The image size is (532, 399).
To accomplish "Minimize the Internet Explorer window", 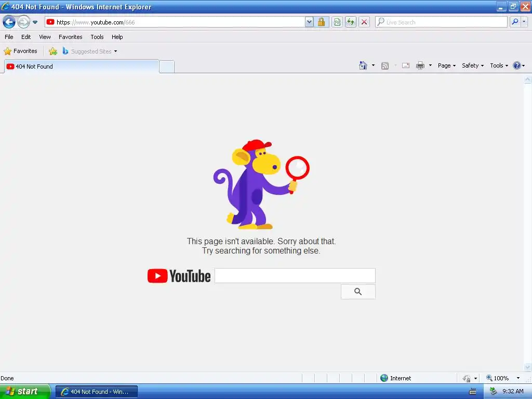I will [501, 7].
